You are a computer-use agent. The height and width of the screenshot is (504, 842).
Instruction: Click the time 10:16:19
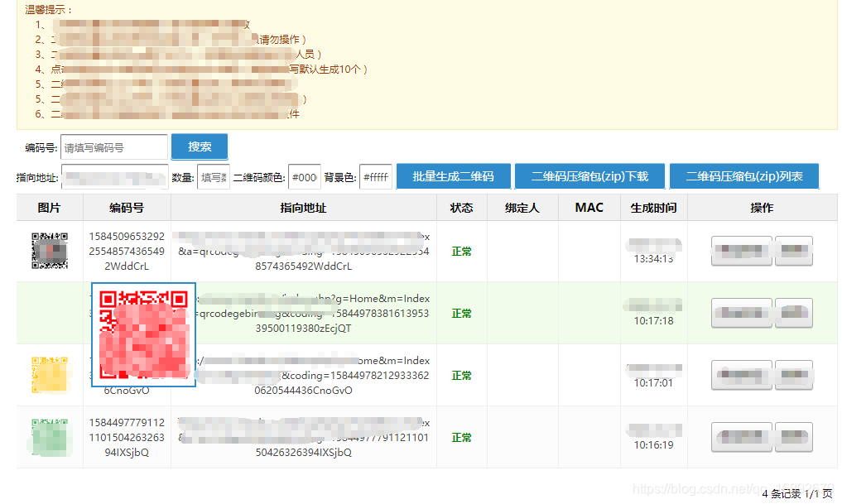[653, 445]
